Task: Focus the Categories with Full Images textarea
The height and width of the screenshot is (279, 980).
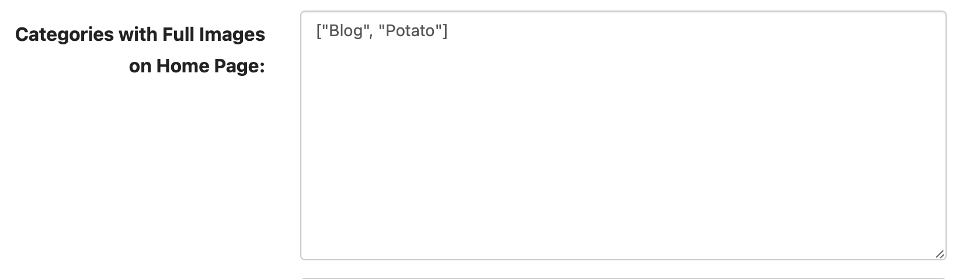Action: coord(623,135)
